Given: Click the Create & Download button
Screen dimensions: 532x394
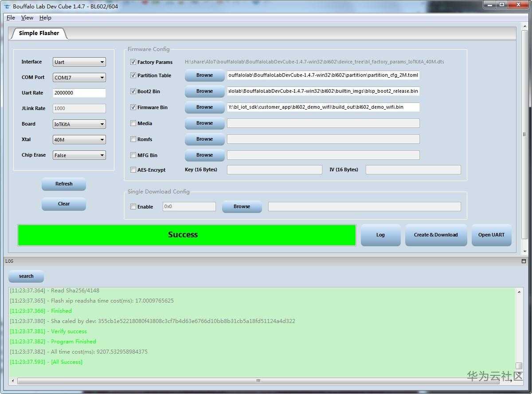Looking at the screenshot, I should click(x=436, y=235).
